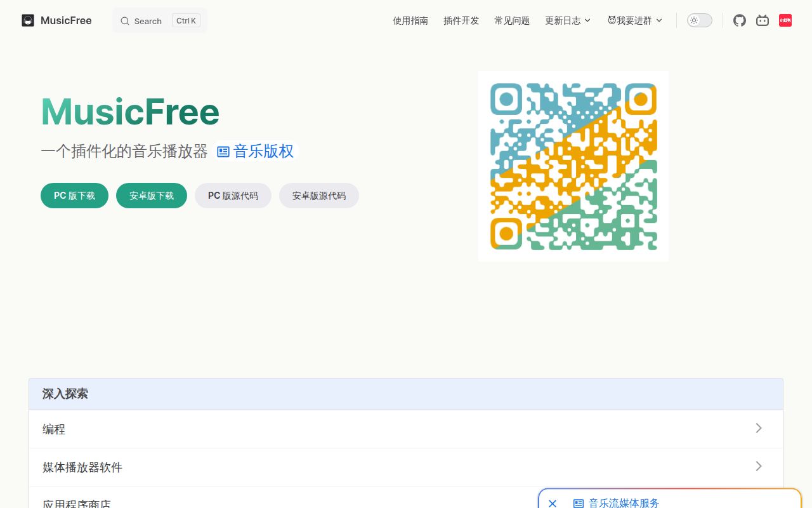
Task: Close the 音乐流媒体服务 popup with X
Action: [x=553, y=504]
